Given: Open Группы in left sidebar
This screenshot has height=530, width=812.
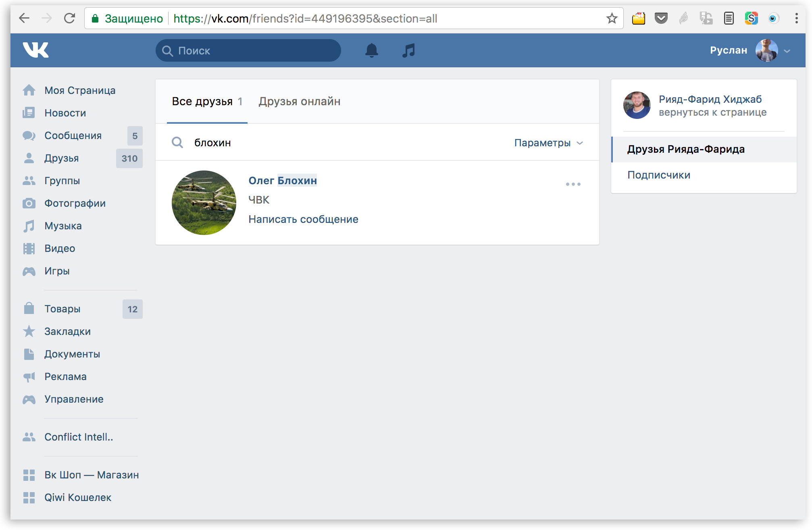Looking at the screenshot, I should (62, 181).
